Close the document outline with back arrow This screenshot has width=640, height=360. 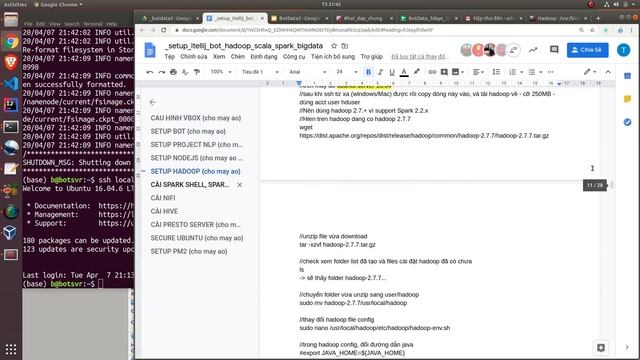pos(153,102)
